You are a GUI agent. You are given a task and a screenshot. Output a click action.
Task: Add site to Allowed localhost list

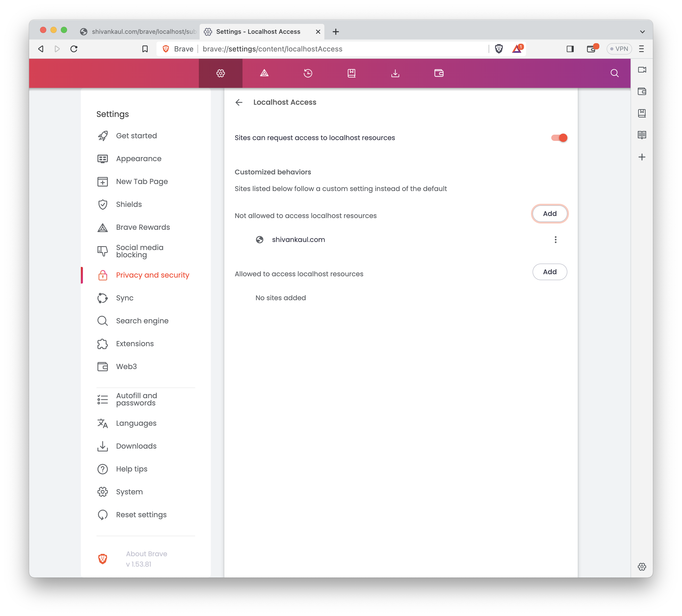pyautogui.click(x=549, y=272)
